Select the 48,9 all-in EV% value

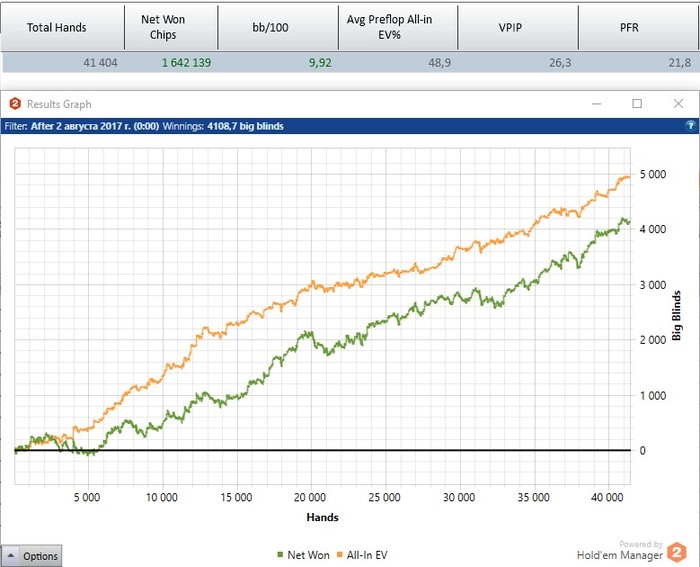[x=440, y=63]
